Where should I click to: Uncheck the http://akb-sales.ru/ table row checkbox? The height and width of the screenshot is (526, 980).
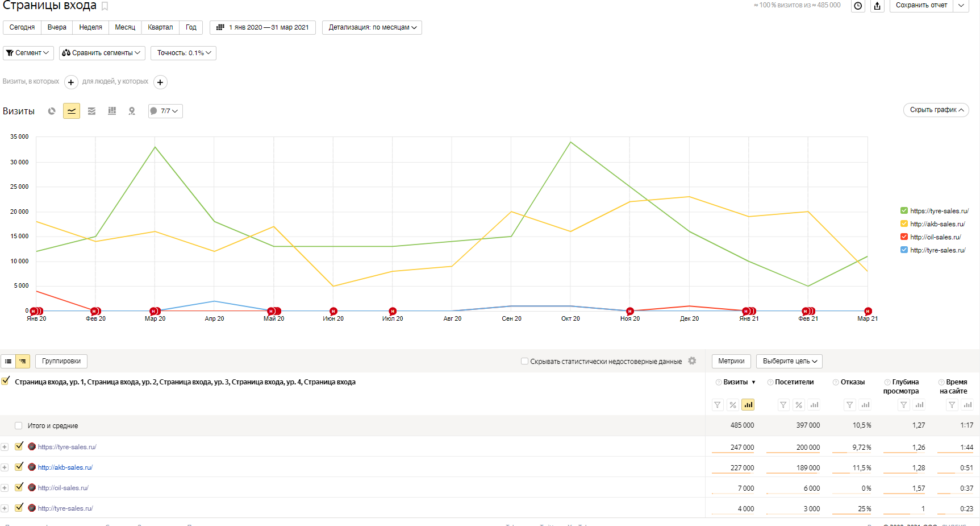coord(19,467)
